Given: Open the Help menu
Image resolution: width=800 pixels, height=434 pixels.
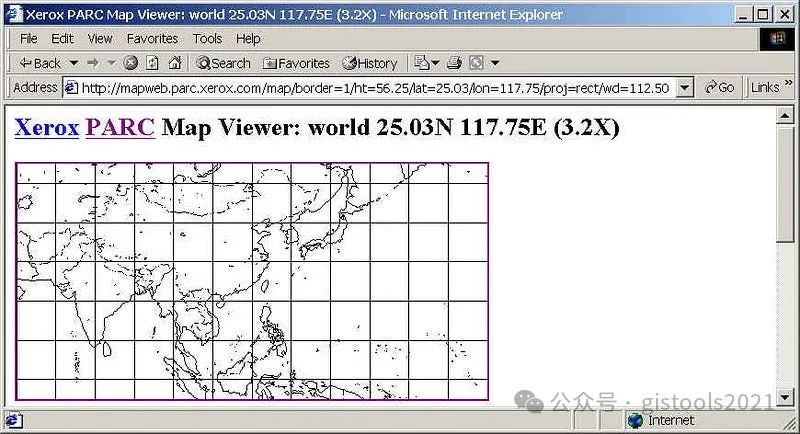Looking at the screenshot, I should (248, 39).
